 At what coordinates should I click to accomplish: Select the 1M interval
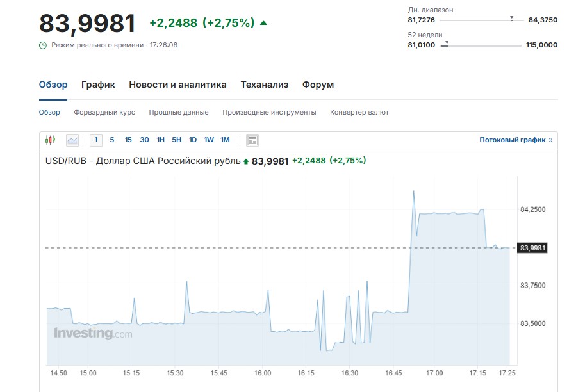pyautogui.click(x=225, y=140)
